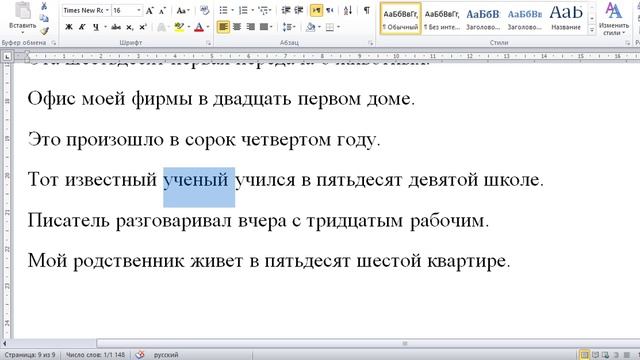Toggle underline (Ч) formatting
Screen dimensions: 640x360
96,27
